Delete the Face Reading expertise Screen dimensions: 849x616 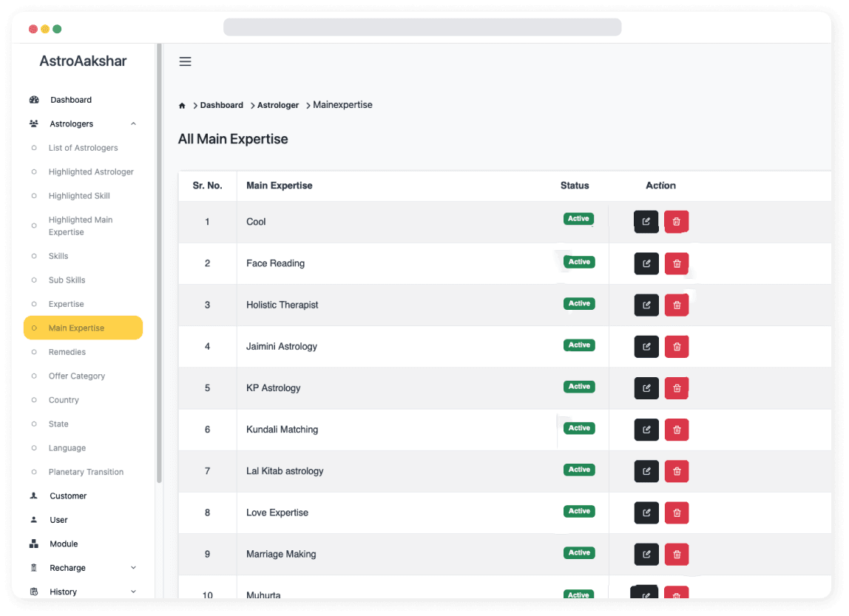tap(676, 263)
